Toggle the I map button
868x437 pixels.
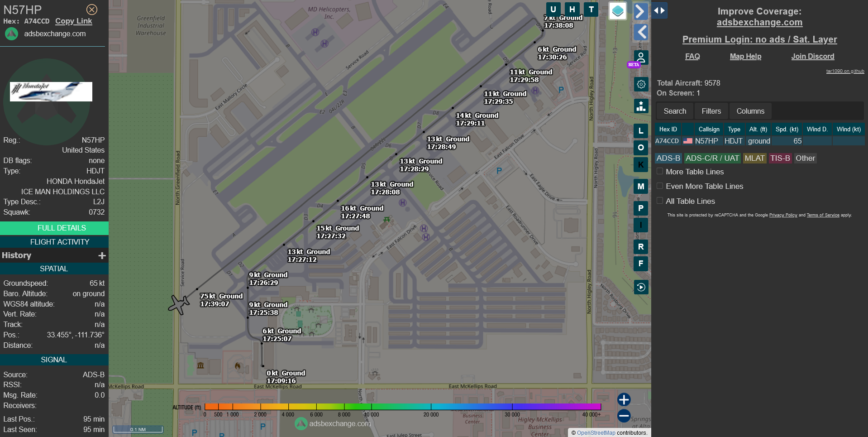coord(641,225)
